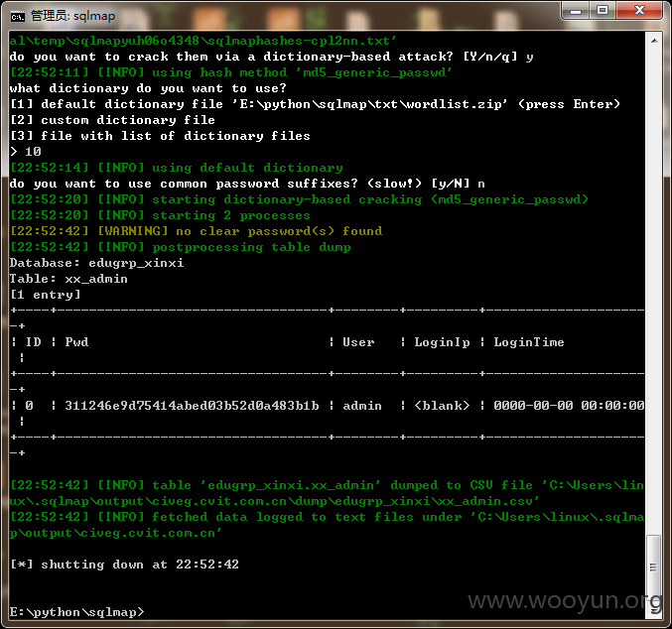Maximize the sqlmap console window
This screenshot has height=629, width=672.
pos(603,11)
